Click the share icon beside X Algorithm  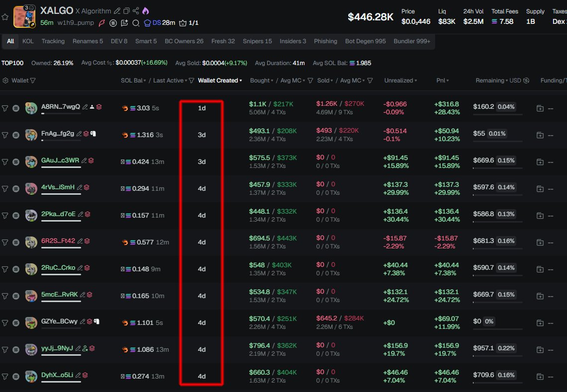pyautogui.click(x=136, y=11)
